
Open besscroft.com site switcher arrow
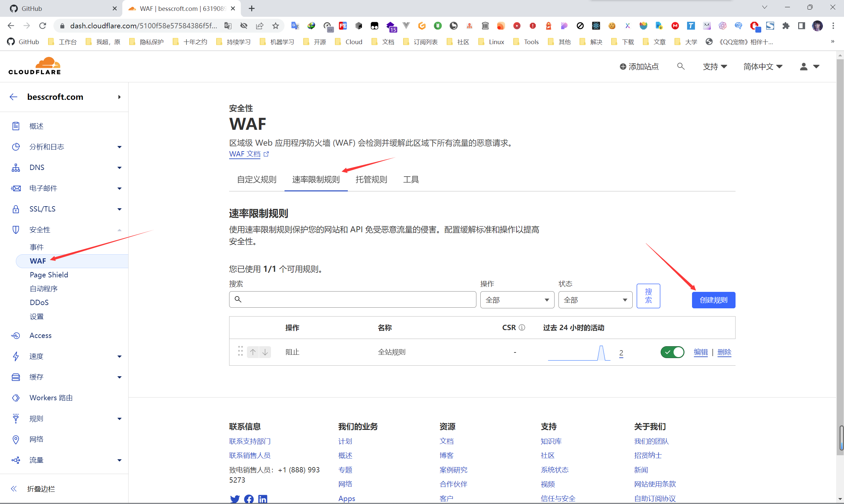coord(119,97)
